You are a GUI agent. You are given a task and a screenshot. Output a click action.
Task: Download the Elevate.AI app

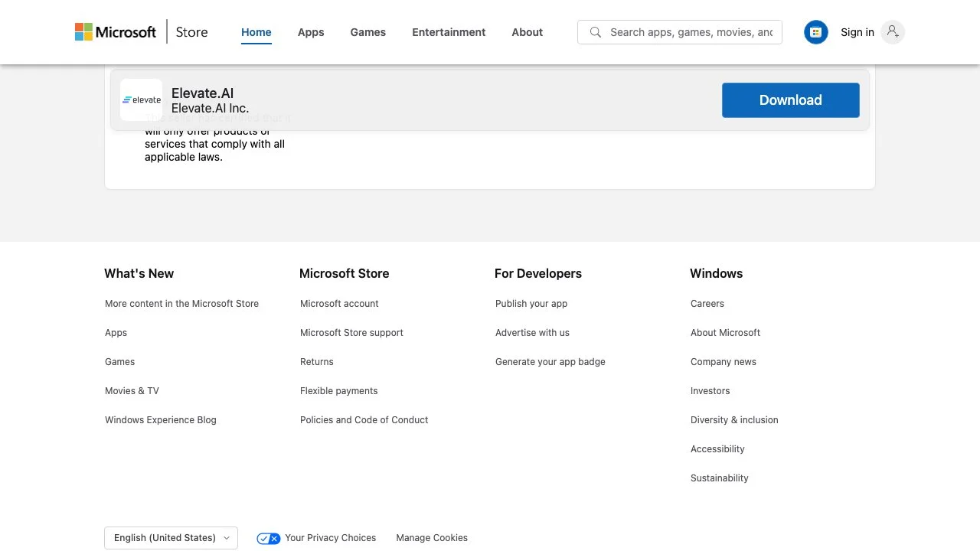(791, 100)
